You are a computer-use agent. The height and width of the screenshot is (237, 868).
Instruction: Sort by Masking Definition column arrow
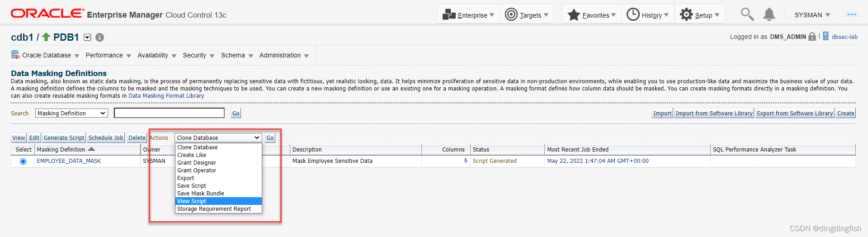[91, 149]
